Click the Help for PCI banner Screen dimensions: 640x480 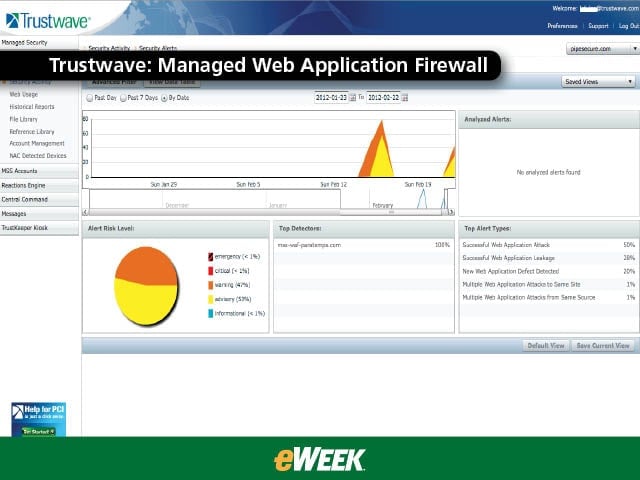coord(38,419)
